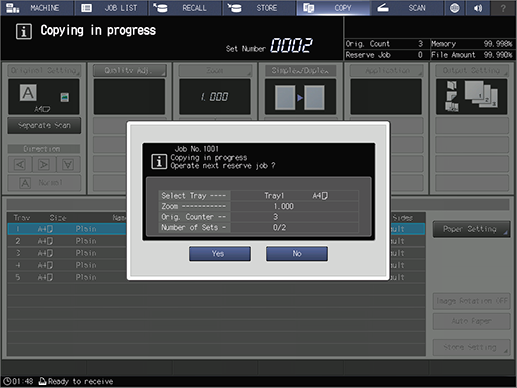
Task: Open Store Setting
Action: point(471,347)
